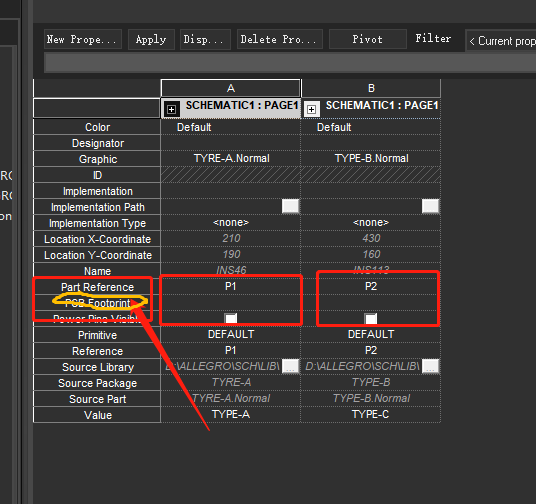The height and width of the screenshot is (504, 536).
Task: Click Location Y-Coordinate value 190
Action: pyautogui.click(x=231, y=254)
